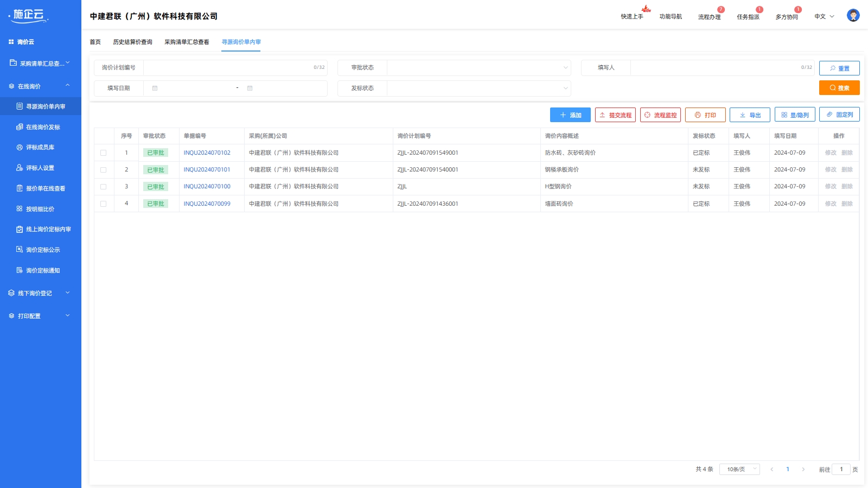Go to previous page arrow
Viewport: 868px width, 488px height.
pyautogui.click(x=771, y=469)
